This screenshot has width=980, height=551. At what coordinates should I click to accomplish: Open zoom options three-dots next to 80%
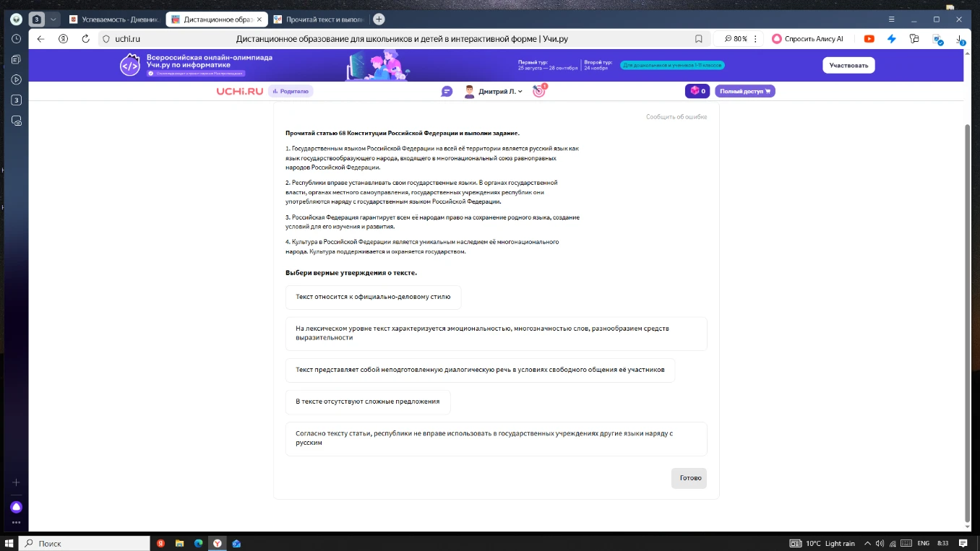pos(756,39)
